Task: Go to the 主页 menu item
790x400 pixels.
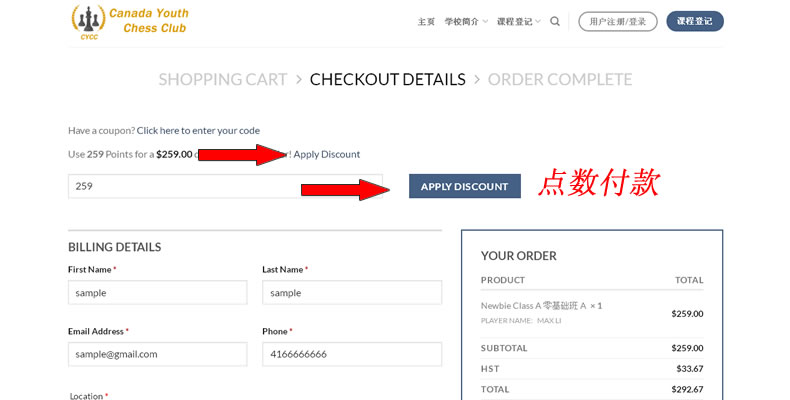Action: coord(426,22)
